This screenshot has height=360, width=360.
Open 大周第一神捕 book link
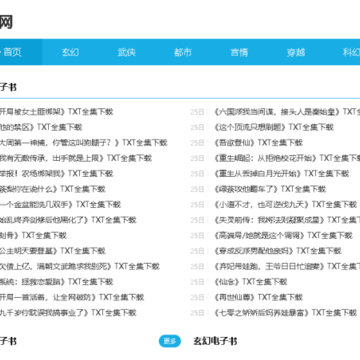coord(84,143)
